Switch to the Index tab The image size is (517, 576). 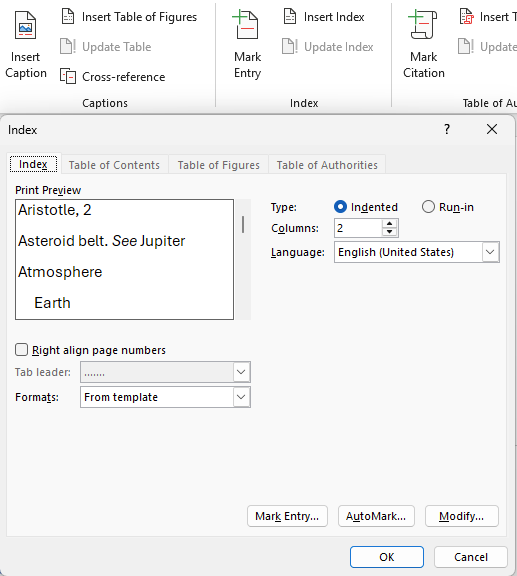[33, 164]
